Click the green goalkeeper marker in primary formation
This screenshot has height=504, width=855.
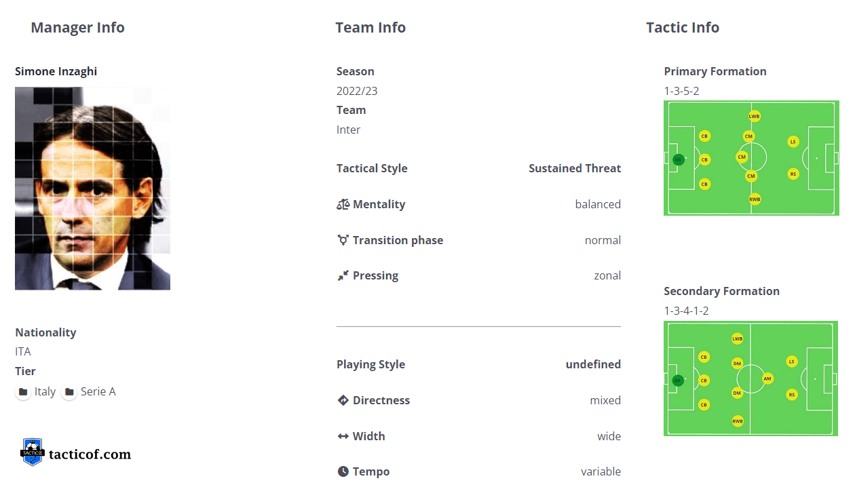tap(677, 160)
